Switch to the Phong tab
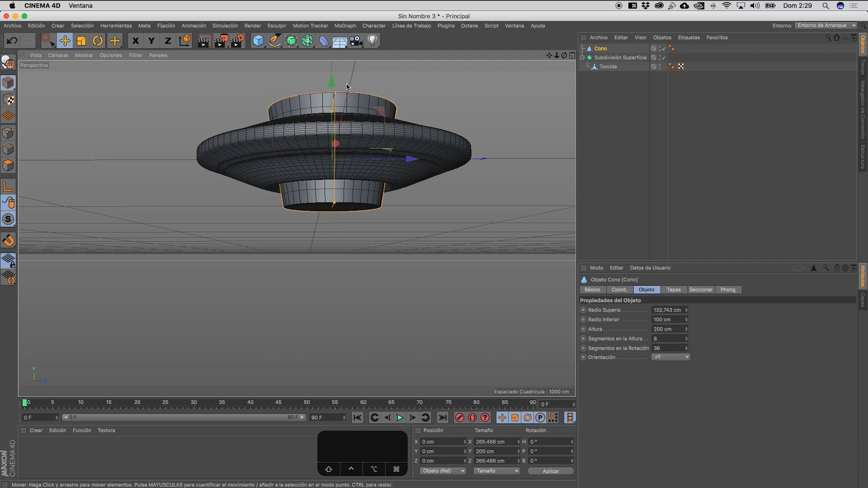 (728, 290)
